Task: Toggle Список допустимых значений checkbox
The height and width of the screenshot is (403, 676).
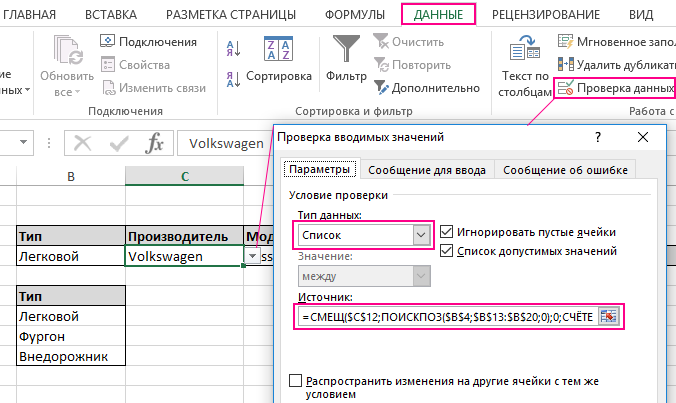Action: click(446, 250)
